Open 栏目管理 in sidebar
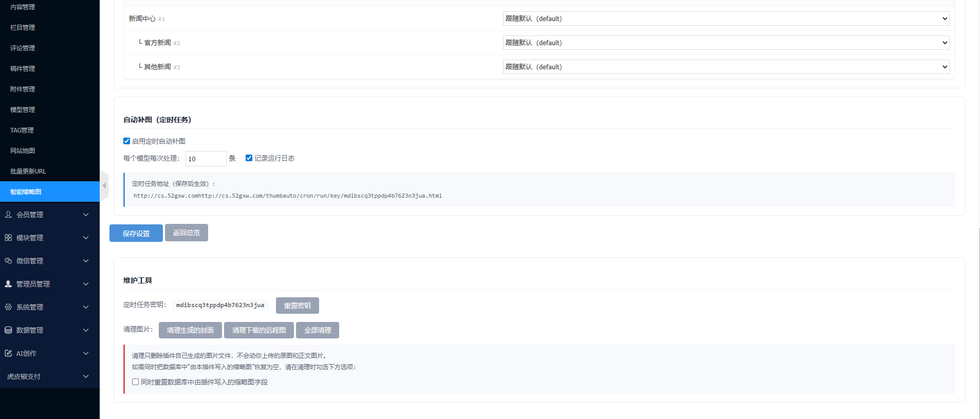The width and height of the screenshot is (980, 419). [x=50, y=27]
